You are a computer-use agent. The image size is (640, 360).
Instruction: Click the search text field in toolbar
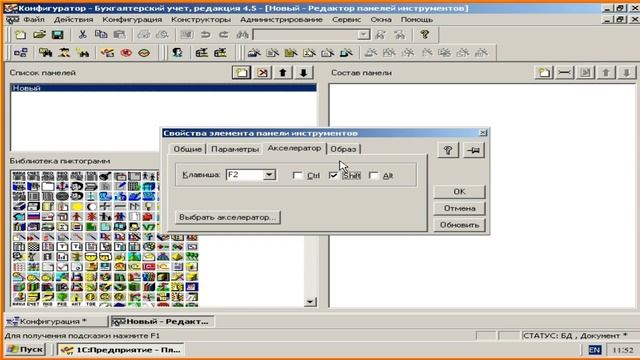point(305,35)
